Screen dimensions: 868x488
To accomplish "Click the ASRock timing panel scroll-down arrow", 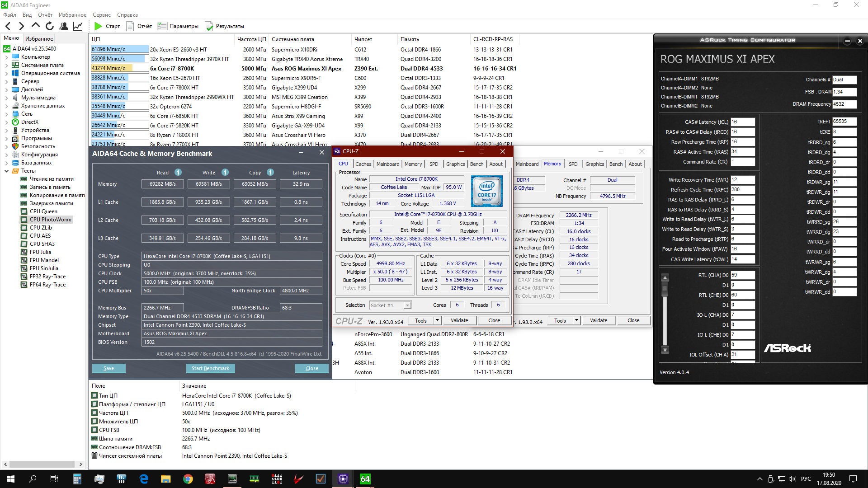I will 665,350.
